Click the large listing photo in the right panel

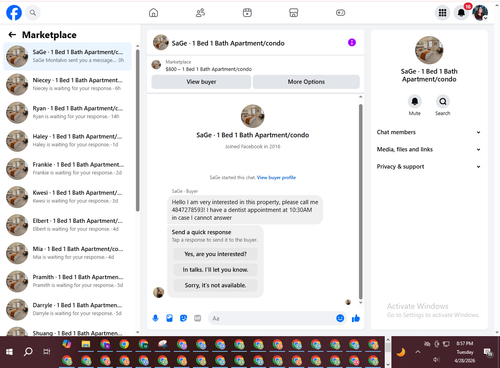pos(429,50)
